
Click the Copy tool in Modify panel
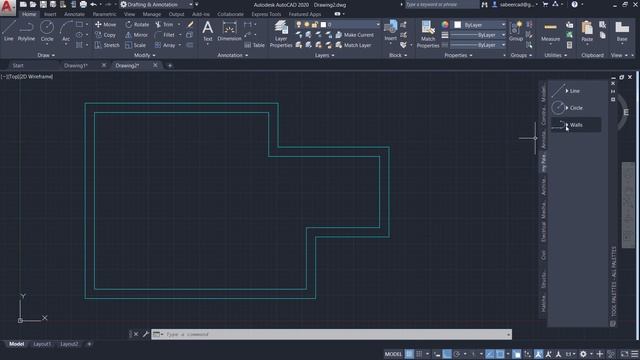pyautogui.click(x=105, y=35)
